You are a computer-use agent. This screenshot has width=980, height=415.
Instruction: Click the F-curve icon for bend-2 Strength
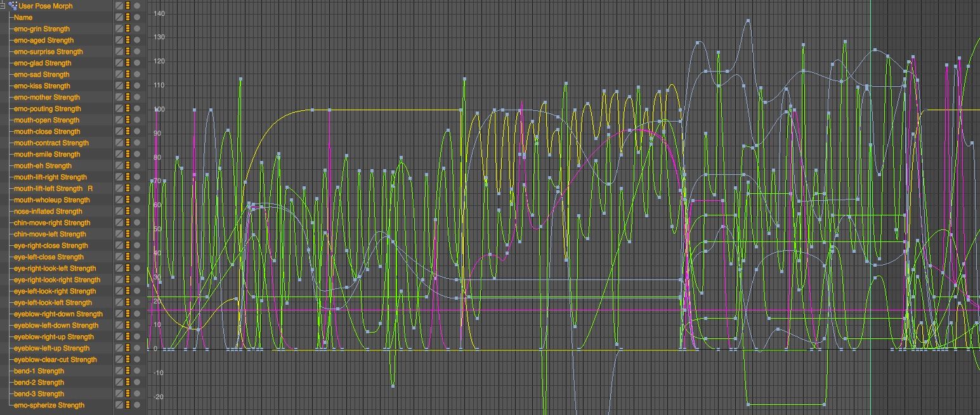pyautogui.click(x=119, y=382)
